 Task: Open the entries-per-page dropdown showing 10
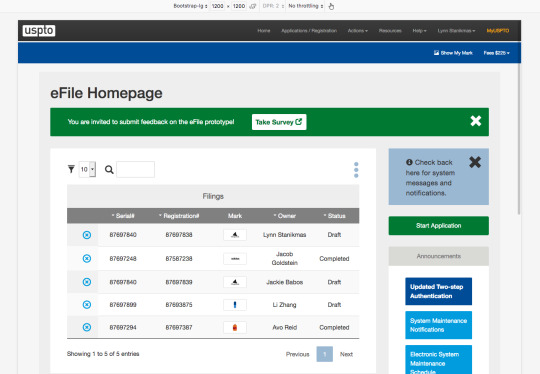(x=87, y=169)
